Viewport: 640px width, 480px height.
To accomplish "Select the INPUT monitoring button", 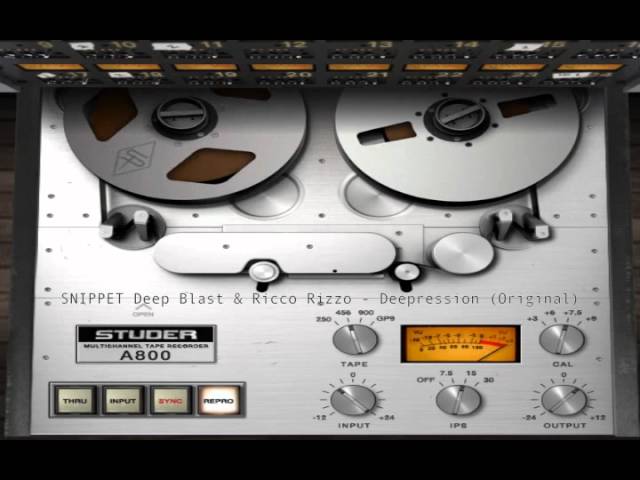I will tap(122, 400).
